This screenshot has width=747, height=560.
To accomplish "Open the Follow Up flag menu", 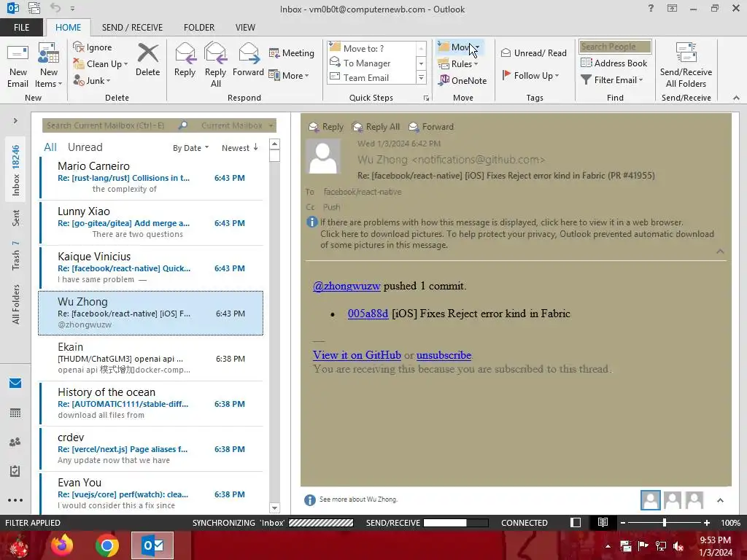I will 530,75.
